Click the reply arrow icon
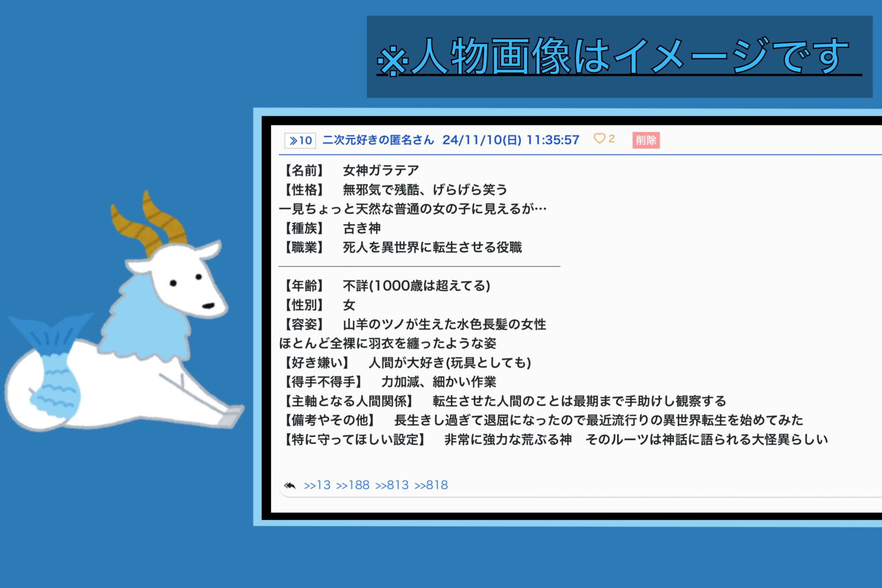Screen dimensions: 882x588 (x=290, y=485)
